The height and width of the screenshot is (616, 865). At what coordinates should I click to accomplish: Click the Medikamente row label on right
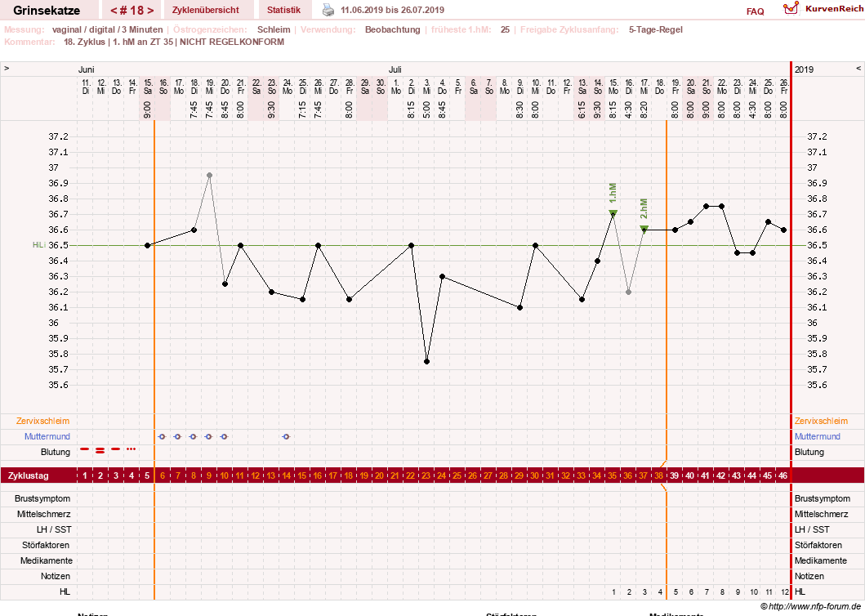tap(820, 560)
